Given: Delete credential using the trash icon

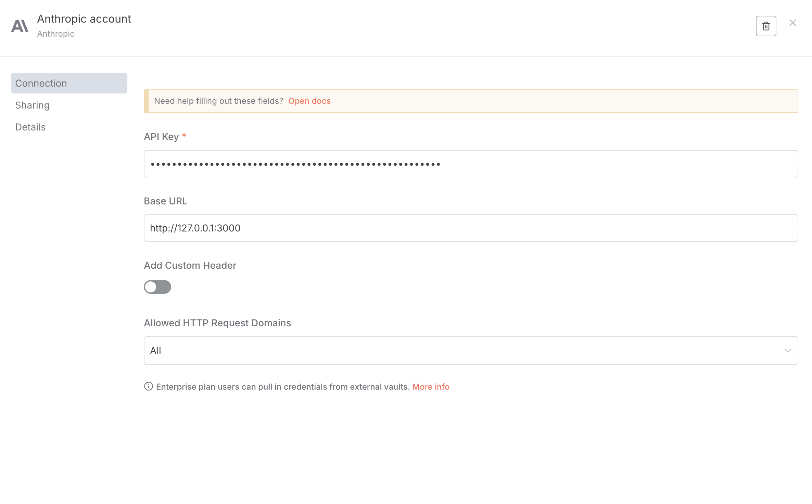Looking at the screenshot, I should [766, 26].
